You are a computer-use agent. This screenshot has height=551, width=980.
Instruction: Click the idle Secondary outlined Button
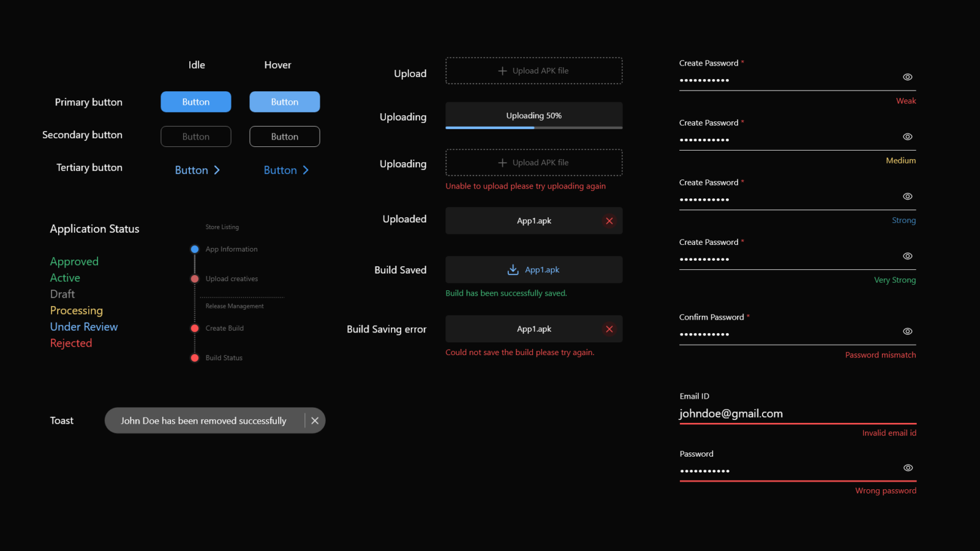click(196, 137)
